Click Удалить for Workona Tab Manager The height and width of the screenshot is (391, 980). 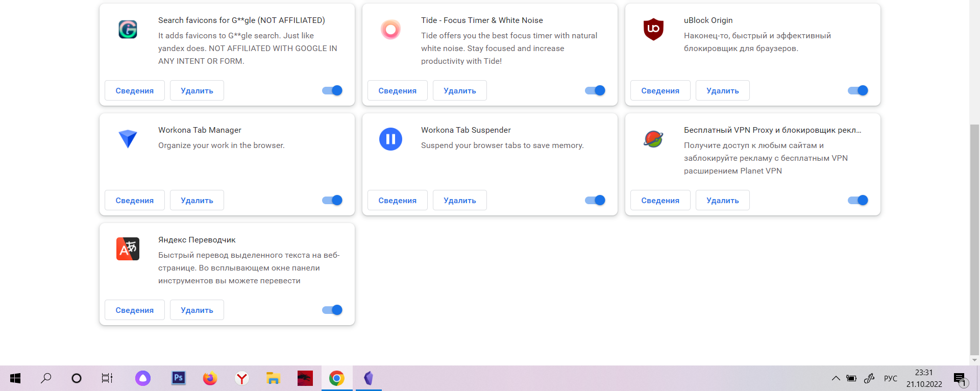pos(197,200)
